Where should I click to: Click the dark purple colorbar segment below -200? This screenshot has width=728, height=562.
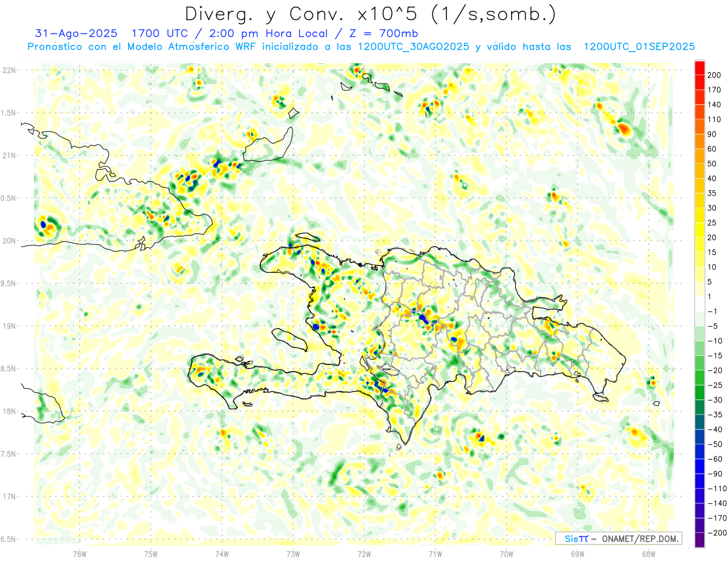pyautogui.click(x=699, y=540)
